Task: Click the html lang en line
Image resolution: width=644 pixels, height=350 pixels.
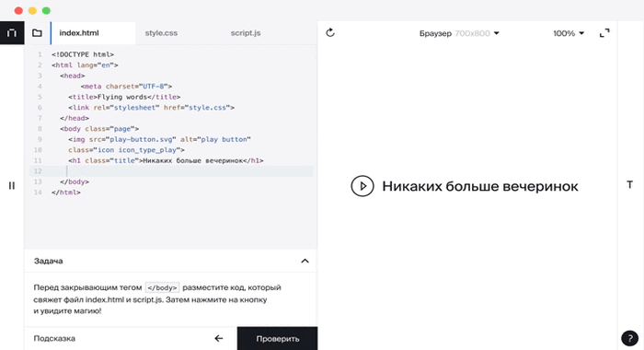Action: point(85,65)
